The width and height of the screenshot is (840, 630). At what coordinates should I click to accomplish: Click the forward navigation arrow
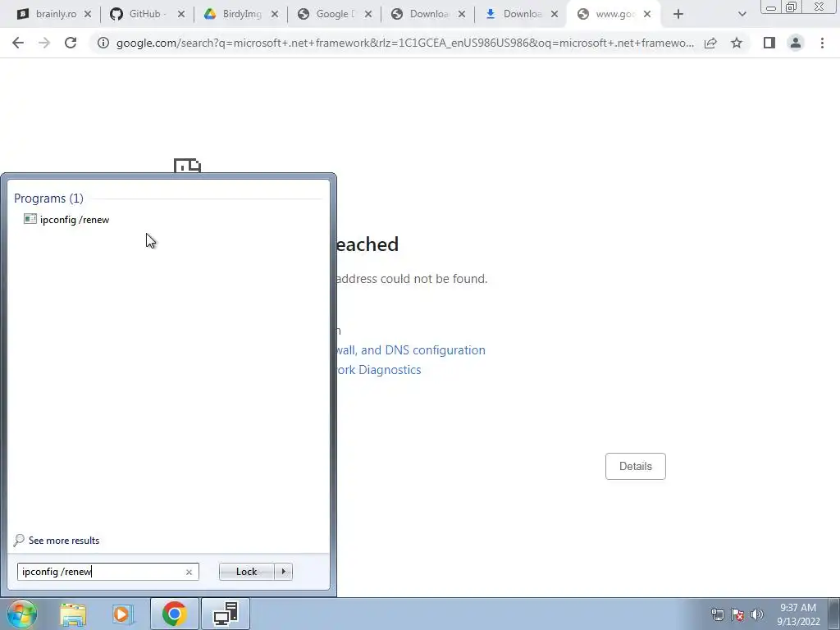[x=44, y=43]
